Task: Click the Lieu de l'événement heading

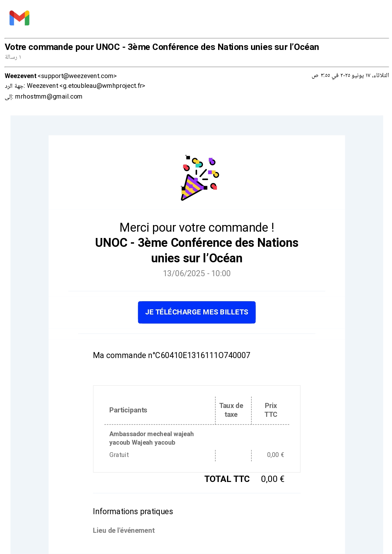Action: pos(124,531)
